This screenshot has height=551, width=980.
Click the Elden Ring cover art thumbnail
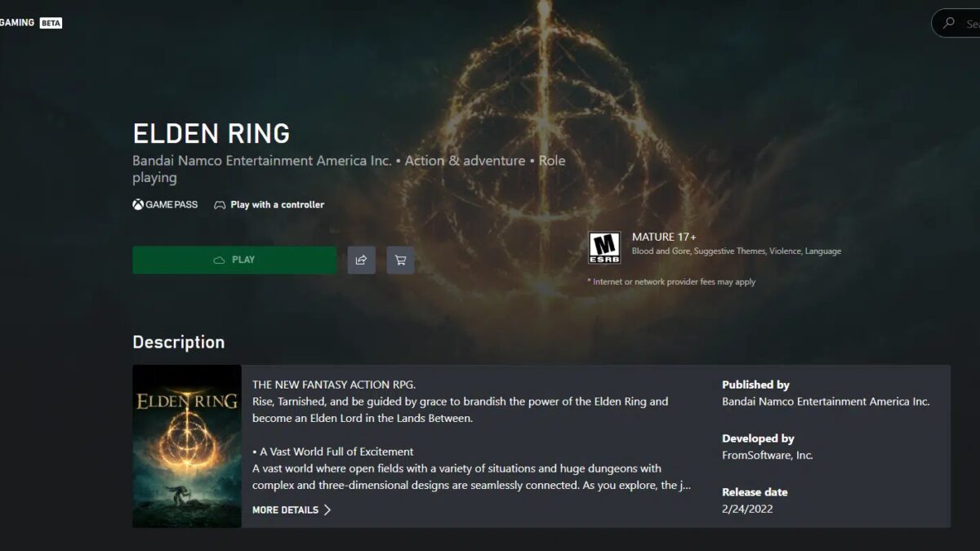pos(187,446)
